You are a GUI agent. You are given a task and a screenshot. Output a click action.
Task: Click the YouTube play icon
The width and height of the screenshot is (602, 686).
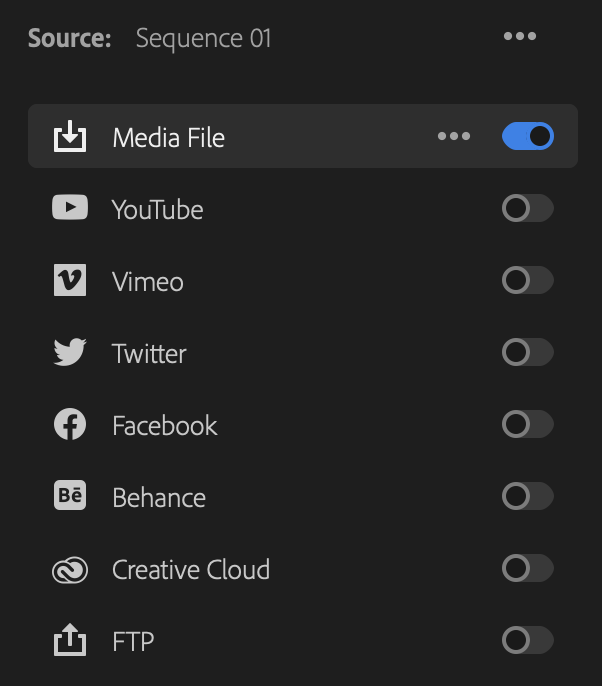click(x=70, y=207)
